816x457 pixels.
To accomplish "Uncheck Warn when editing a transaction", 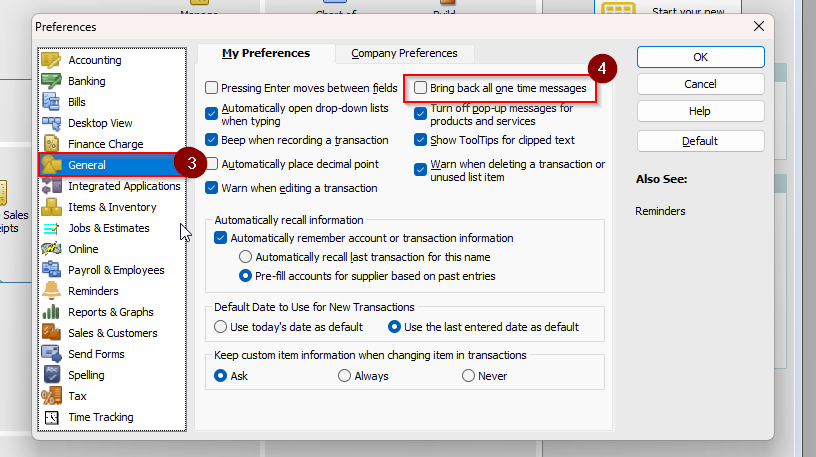I will coord(211,187).
